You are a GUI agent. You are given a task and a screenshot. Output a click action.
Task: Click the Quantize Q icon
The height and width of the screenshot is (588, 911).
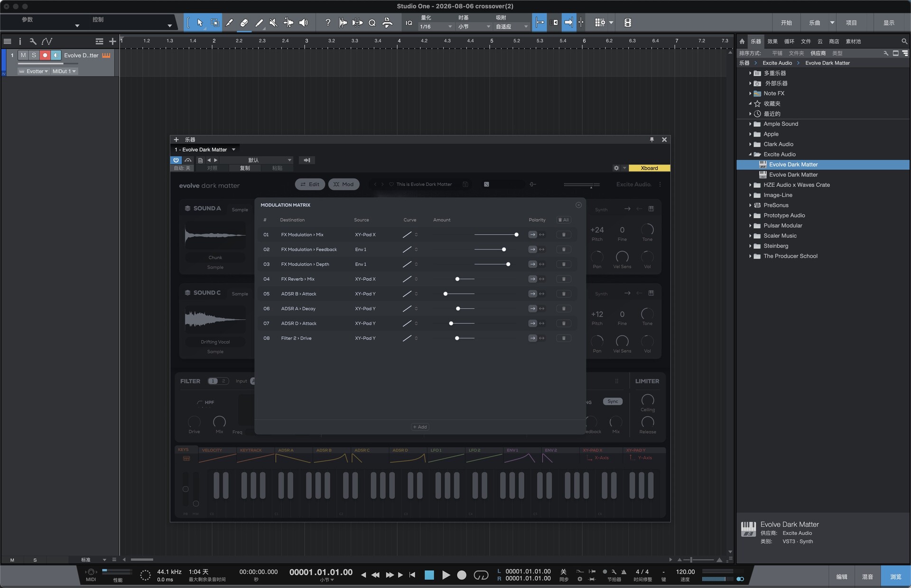click(x=372, y=23)
